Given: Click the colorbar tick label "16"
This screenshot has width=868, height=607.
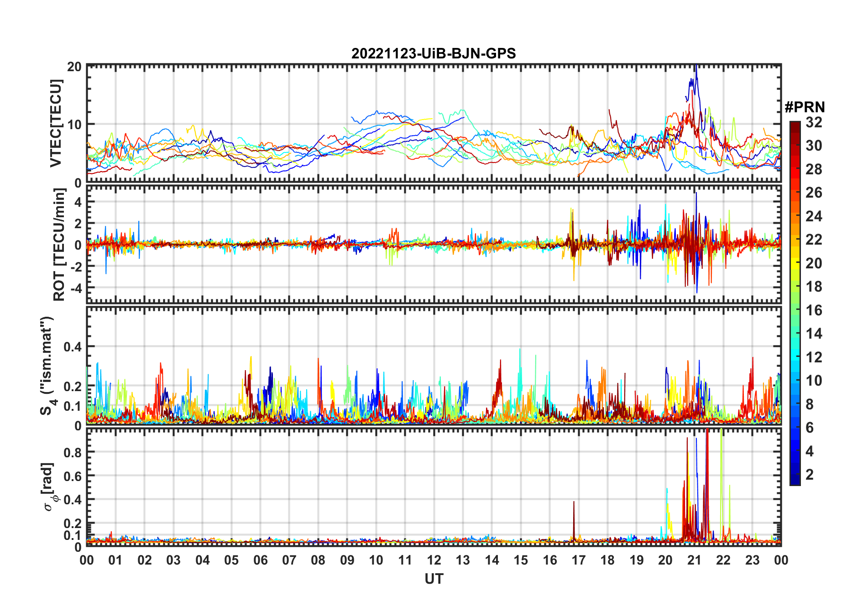Looking at the screenshot, I should 814,310.
